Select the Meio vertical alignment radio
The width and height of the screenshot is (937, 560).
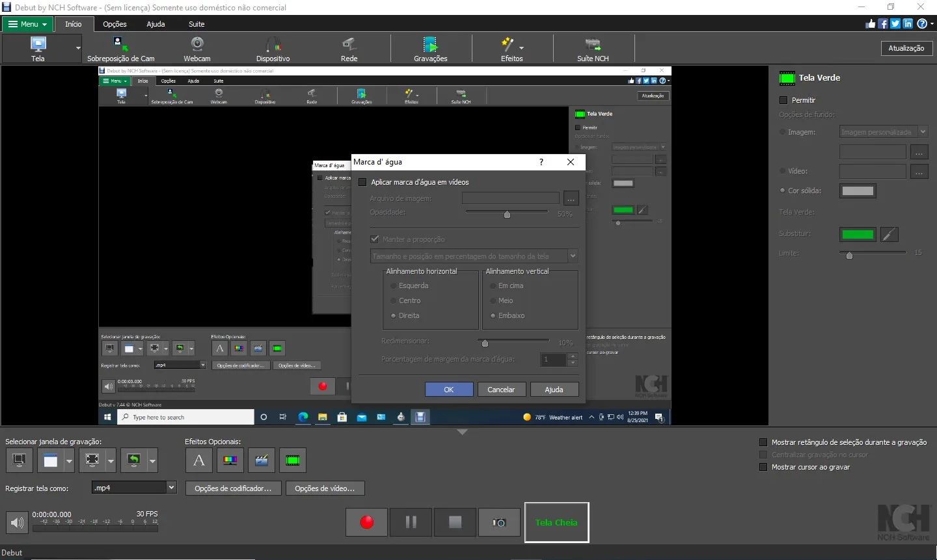click(493, 300)
